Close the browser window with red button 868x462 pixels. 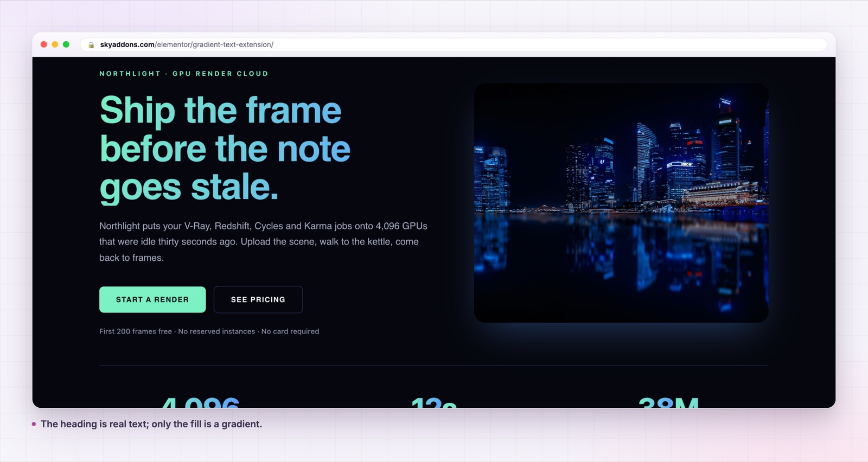tap(44, 44)
